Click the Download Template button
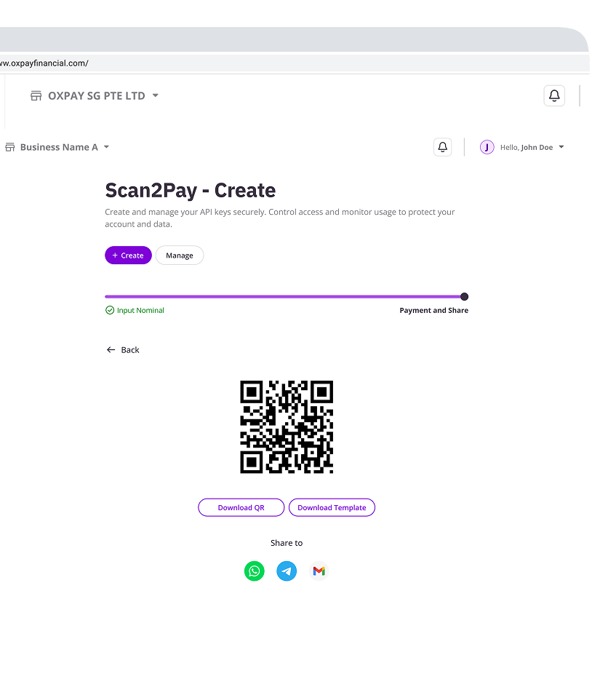Image resolution: width=616 pixels, height=690 pixels. click(332, 507)
